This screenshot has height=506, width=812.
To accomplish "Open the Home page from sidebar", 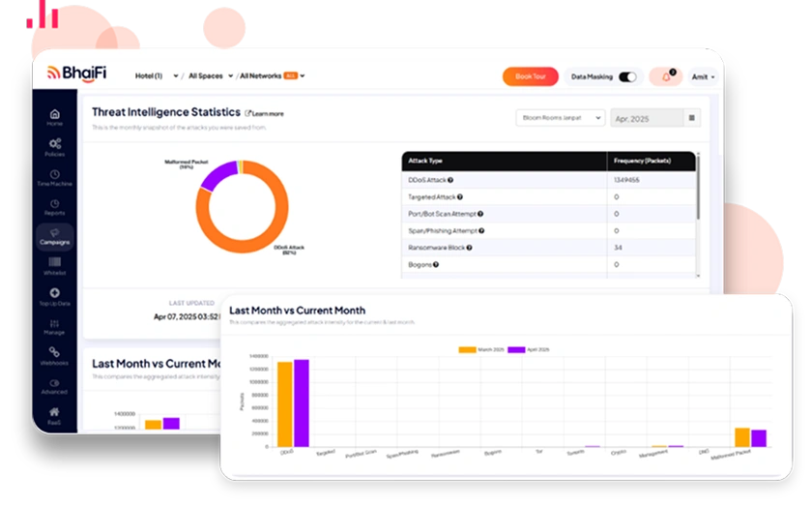I will point(54,117).
